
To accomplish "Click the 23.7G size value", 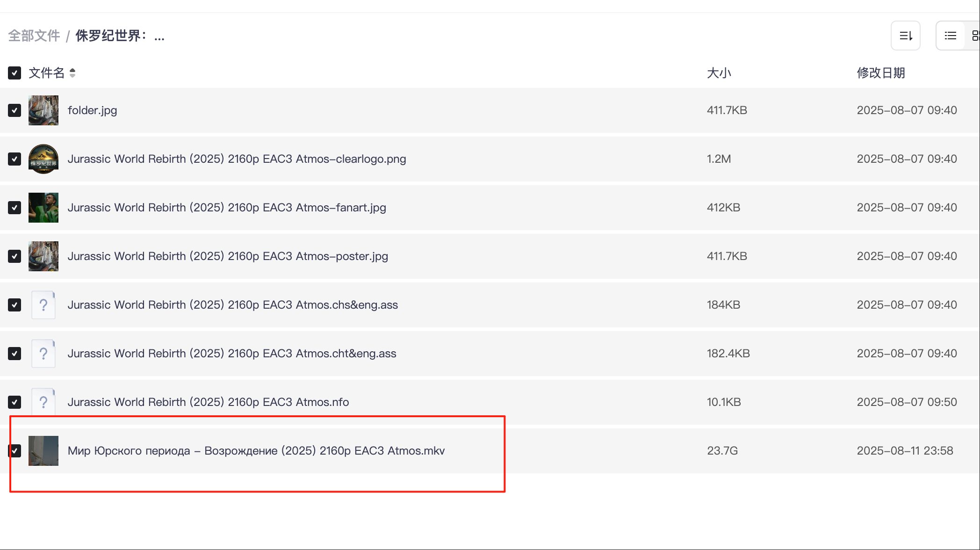I will coord(722,451).
